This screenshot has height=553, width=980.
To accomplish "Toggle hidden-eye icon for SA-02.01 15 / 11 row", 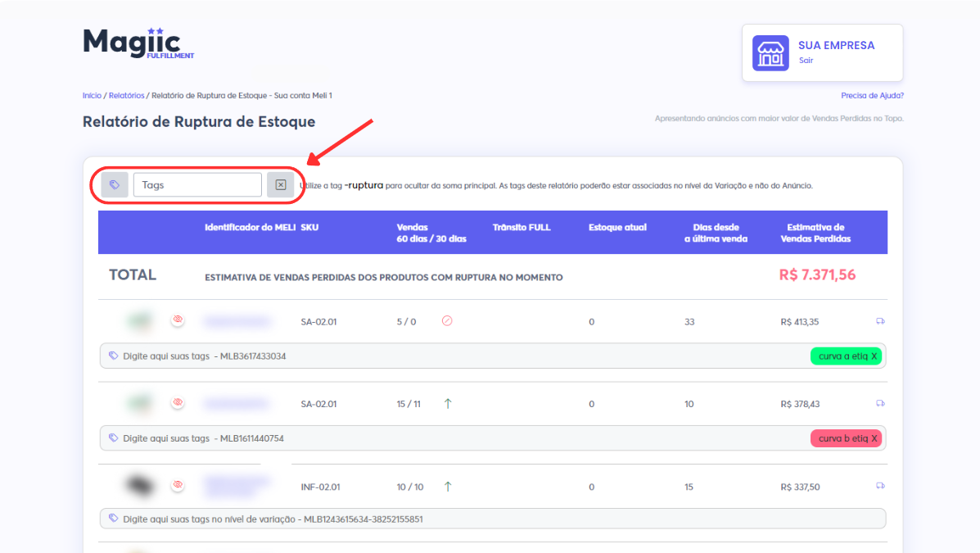I will point(178,402).
